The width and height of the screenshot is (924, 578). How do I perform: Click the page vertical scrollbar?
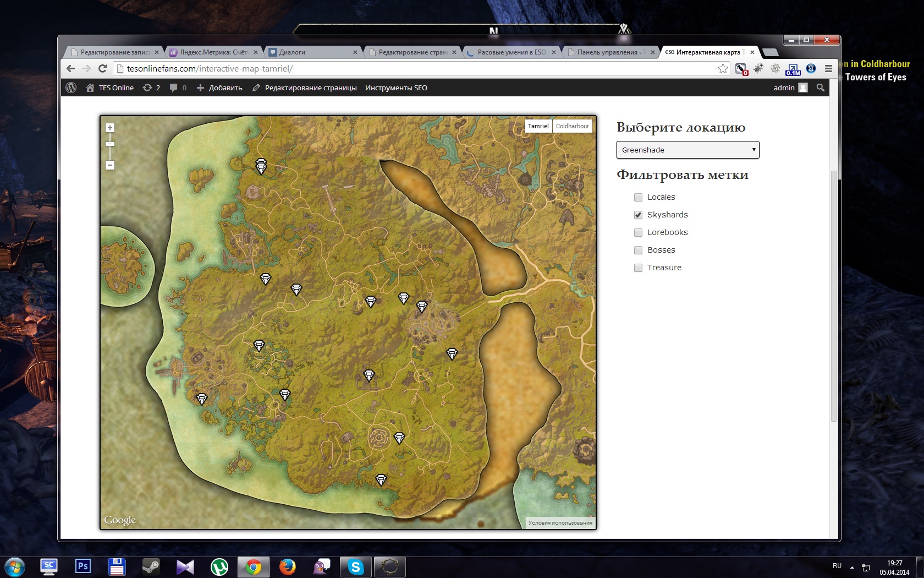833,296
